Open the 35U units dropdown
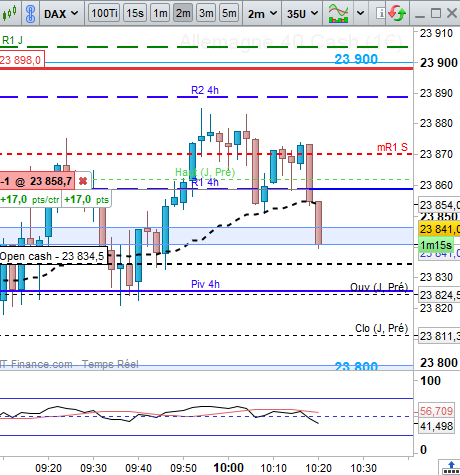The image size is (460, 475). point(302,14)
